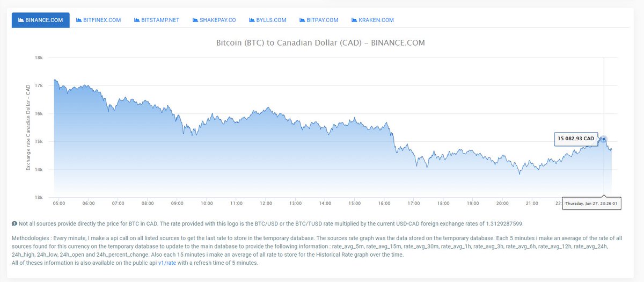Switch to the BITFINEX.COM tab
The width and height of the screenshot is (644, 282).
(98, 20)
